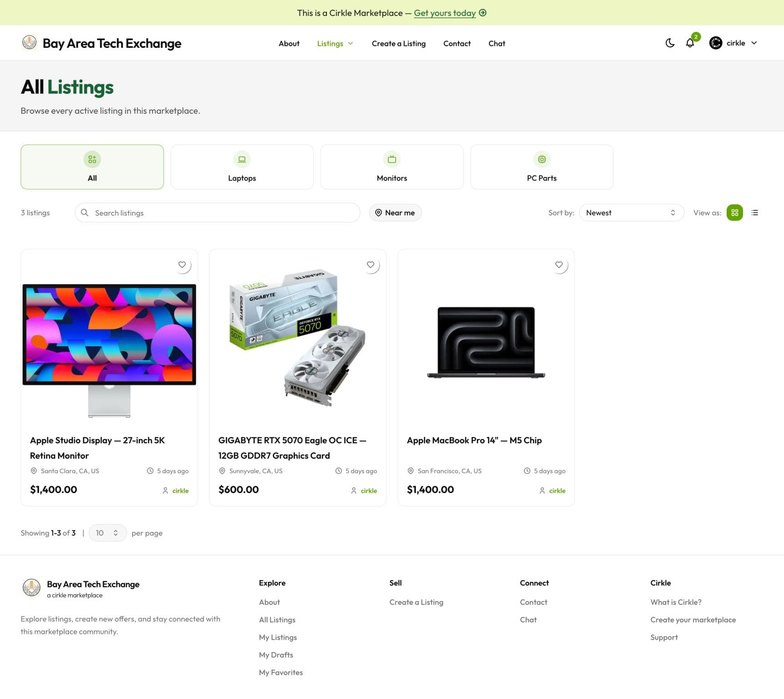Image resolution: width=784 pixels, height=699 pixels.
Task: Open 'Create your marketplace' footer link
Action: (693, 620)
